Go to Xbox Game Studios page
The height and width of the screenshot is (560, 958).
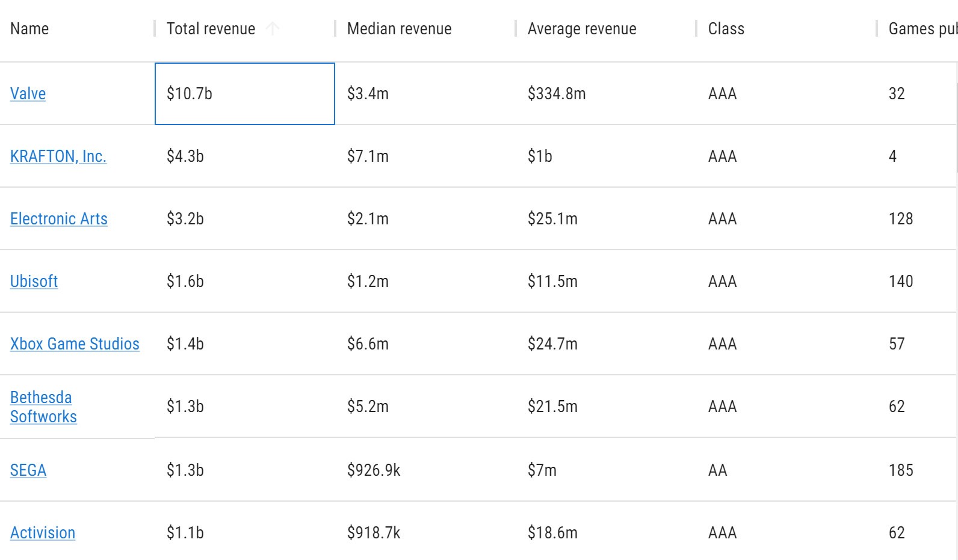click(x=75, y=344)
